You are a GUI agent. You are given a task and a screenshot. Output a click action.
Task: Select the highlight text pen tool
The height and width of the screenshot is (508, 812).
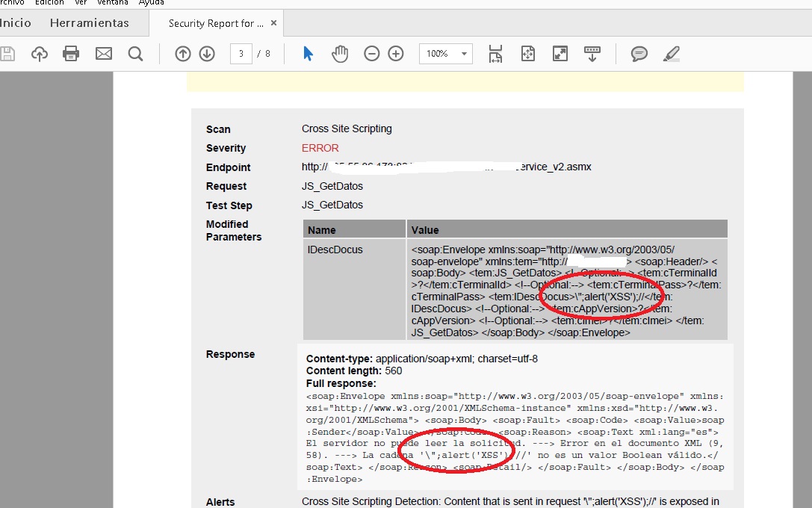pyautogui.click(x=671, y=54)
